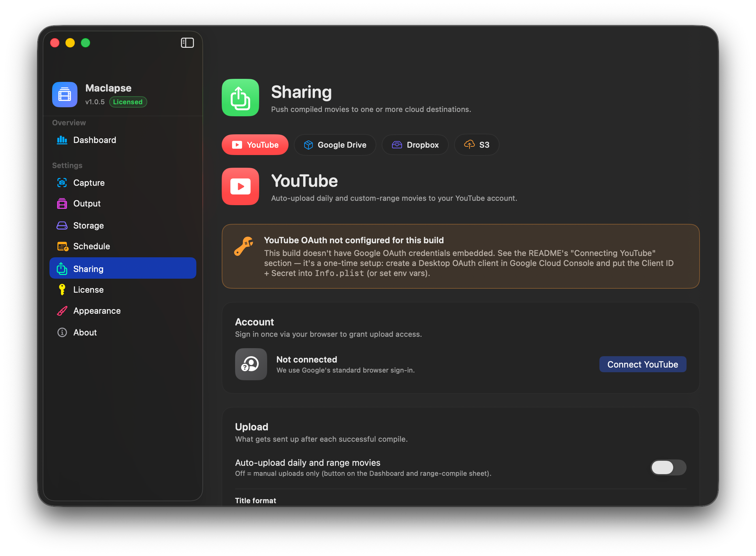Click the License key icon in sidebar
Image resolution: width=756 pixels, height=556 pixels.
pyautogui.click(x=62, y=289)
